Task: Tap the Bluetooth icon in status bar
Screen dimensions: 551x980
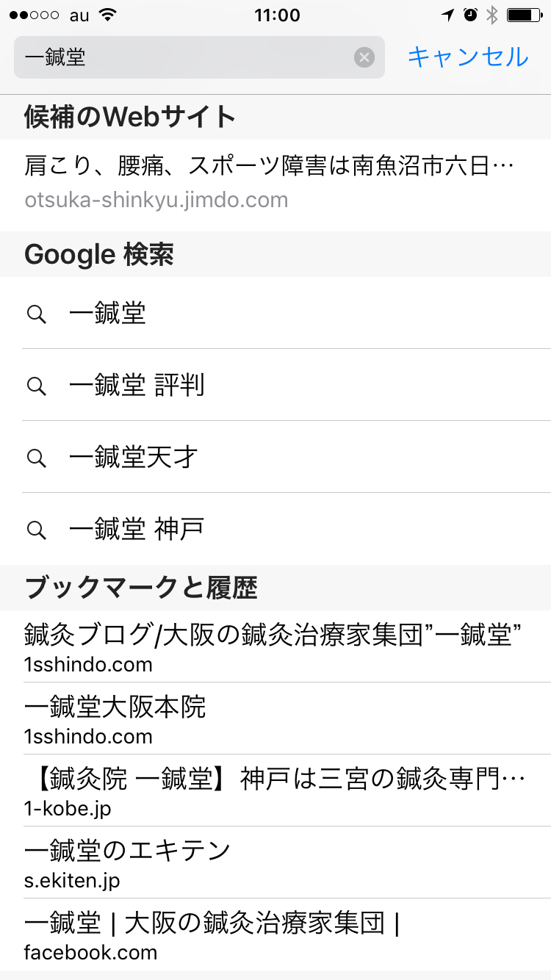Action: tap(492, 15)
